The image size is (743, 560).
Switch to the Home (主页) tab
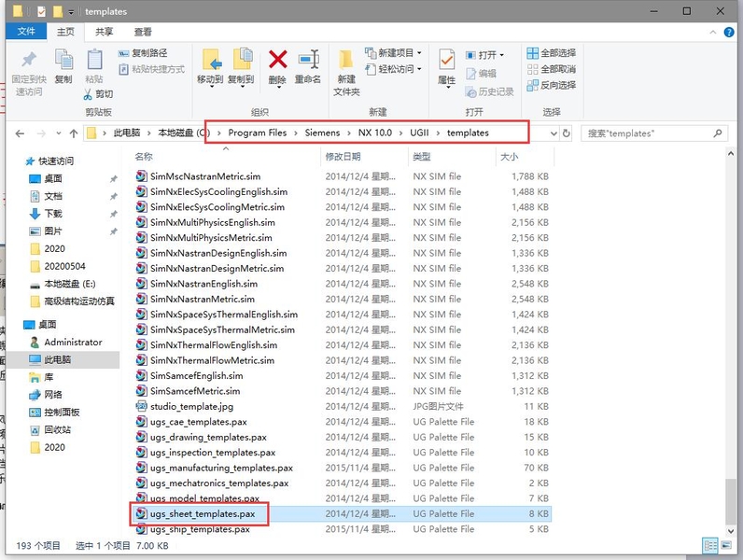[65, 32]
